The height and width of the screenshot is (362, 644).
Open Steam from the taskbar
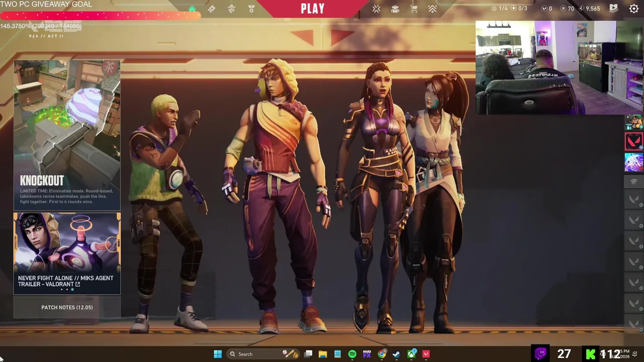396,354
